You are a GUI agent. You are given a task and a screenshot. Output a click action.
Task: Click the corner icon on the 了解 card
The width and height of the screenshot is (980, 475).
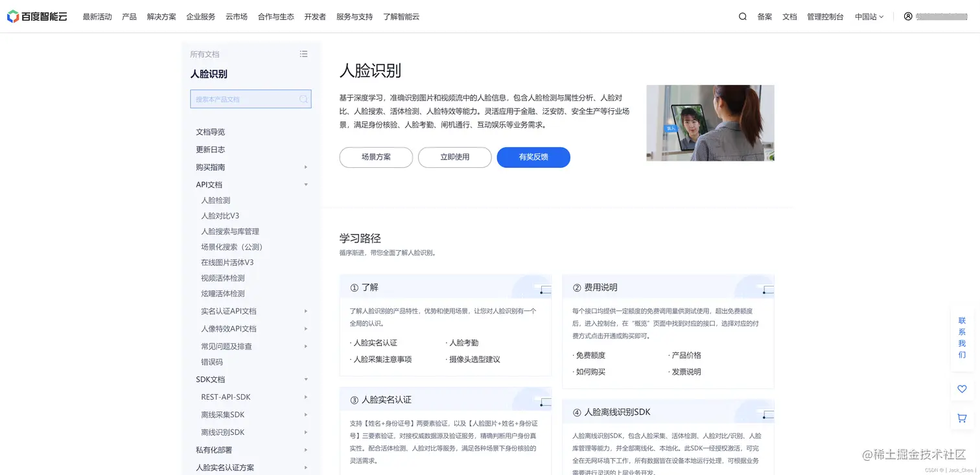[543, 290]
